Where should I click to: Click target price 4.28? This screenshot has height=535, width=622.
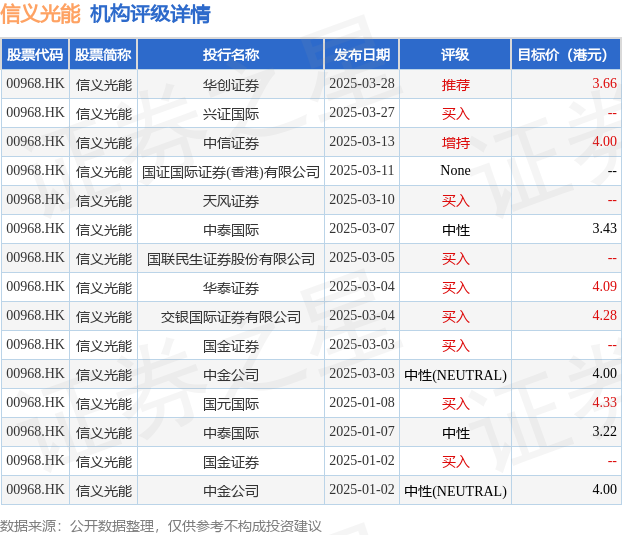[x=604, y=315]
